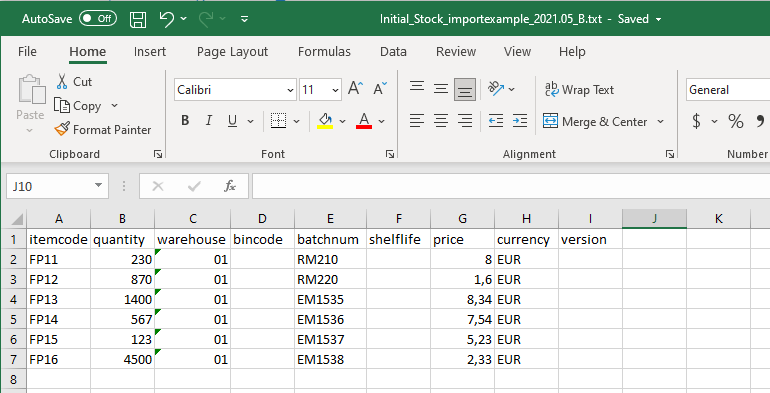Activate the Format Painter
The height and width of the screenshot is (393, 770).
[x=103, y=130]
